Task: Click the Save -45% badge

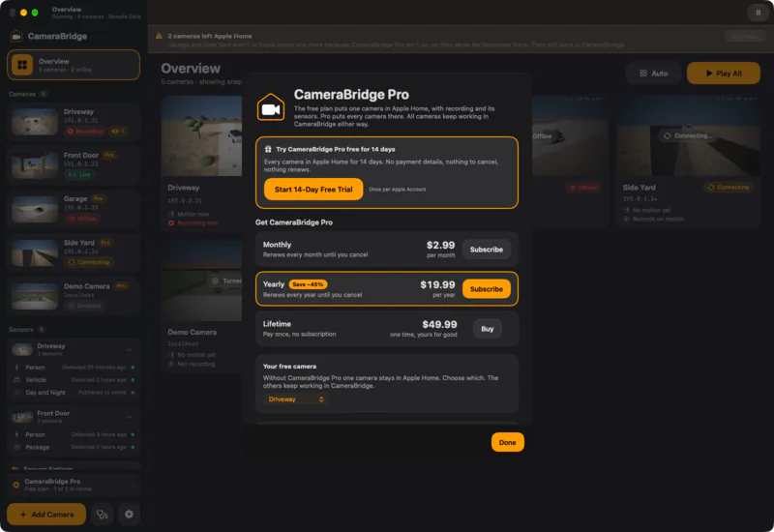Action: [x=308, y=284]
